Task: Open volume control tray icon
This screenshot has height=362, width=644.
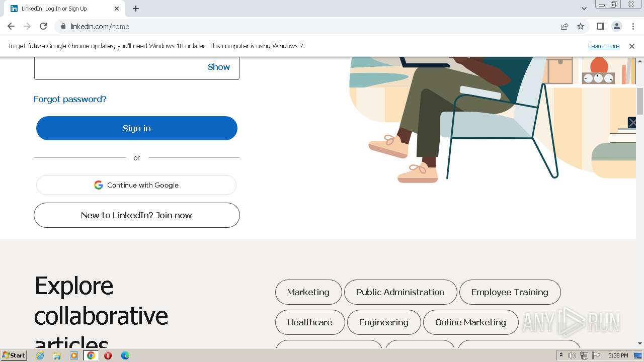Action: (572, 355)
